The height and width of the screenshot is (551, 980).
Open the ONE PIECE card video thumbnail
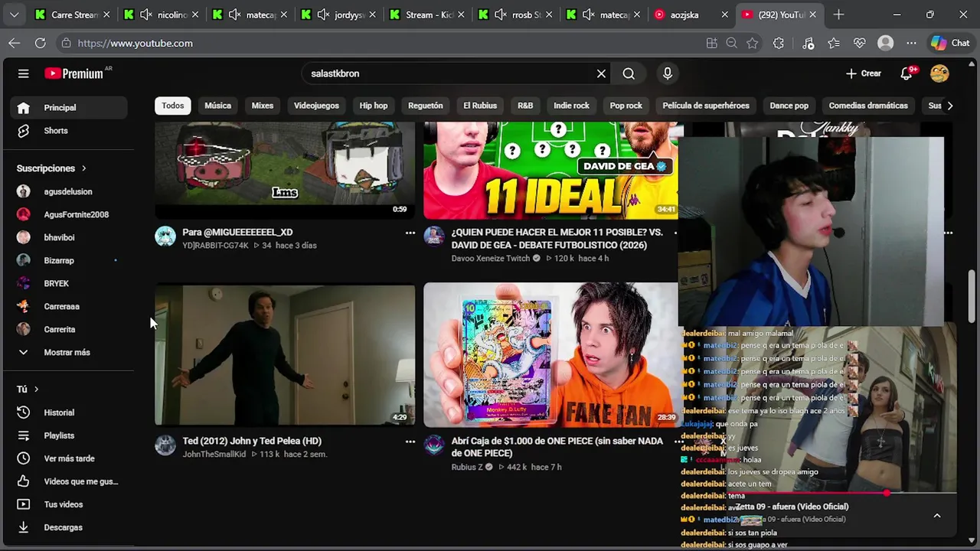point(550,354)
